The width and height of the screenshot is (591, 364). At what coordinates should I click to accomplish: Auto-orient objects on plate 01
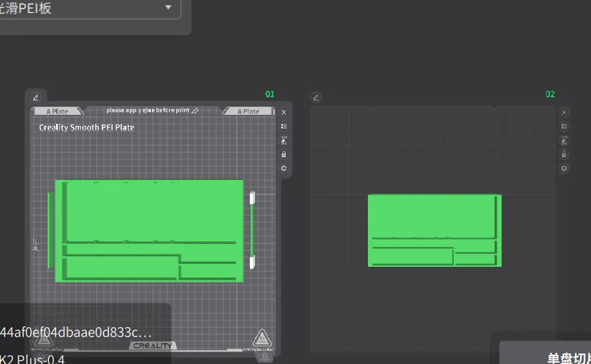283,140
